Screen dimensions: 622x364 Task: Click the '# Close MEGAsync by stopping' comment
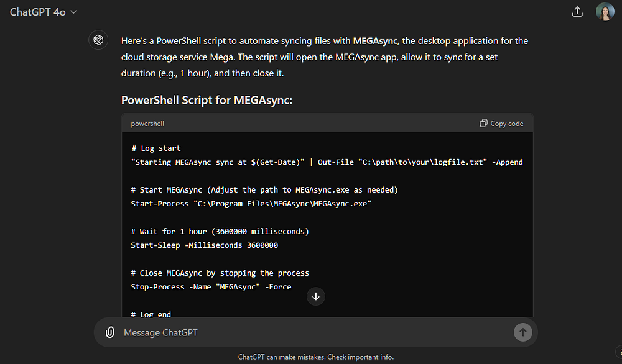tap(220, 273)
